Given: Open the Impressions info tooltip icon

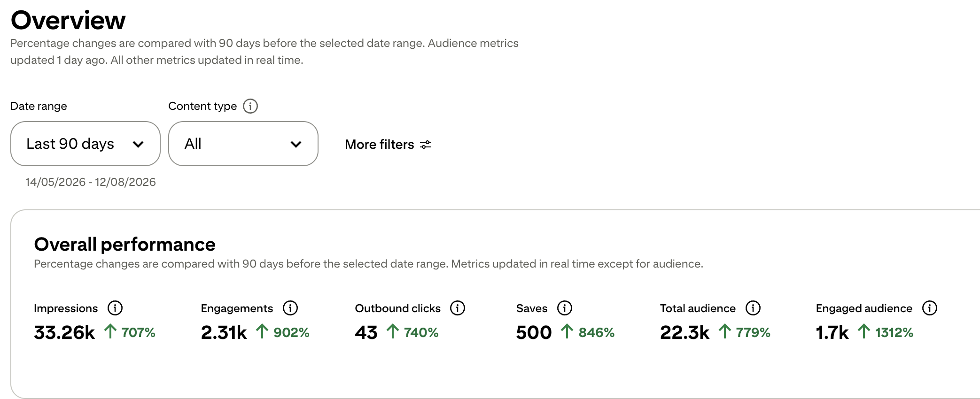Looking at the screenshot, I should point(115,308).
